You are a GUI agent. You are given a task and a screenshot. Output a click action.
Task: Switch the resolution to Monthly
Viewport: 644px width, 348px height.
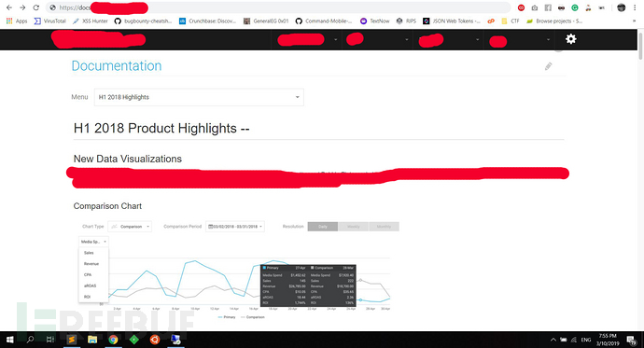point(384,227)
